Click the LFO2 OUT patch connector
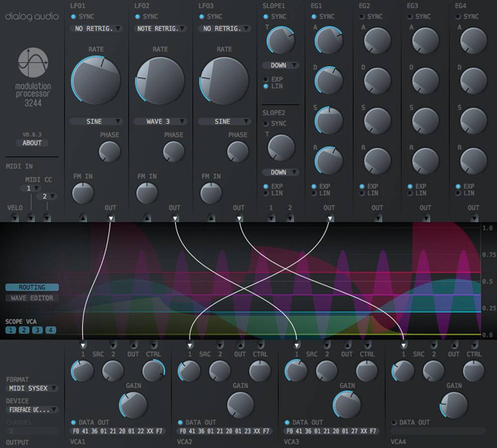The height and width of the screenshot is (448, 497). pyautogui.click(x=174, y=218)
